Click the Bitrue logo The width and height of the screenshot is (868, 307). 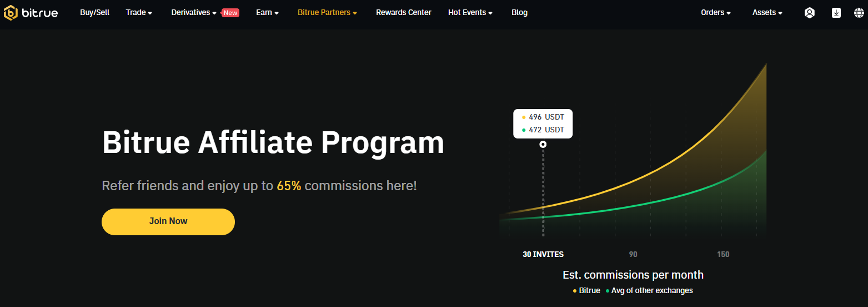click(x=31, y=12)
